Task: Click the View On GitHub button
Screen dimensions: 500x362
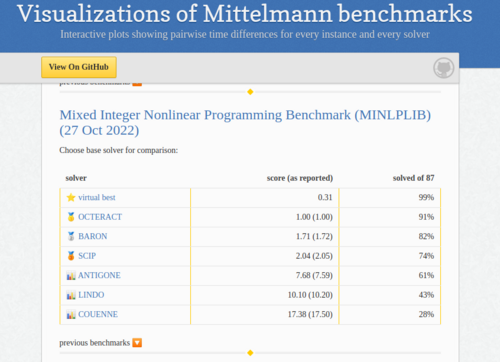Action: (x=79, y=67)
